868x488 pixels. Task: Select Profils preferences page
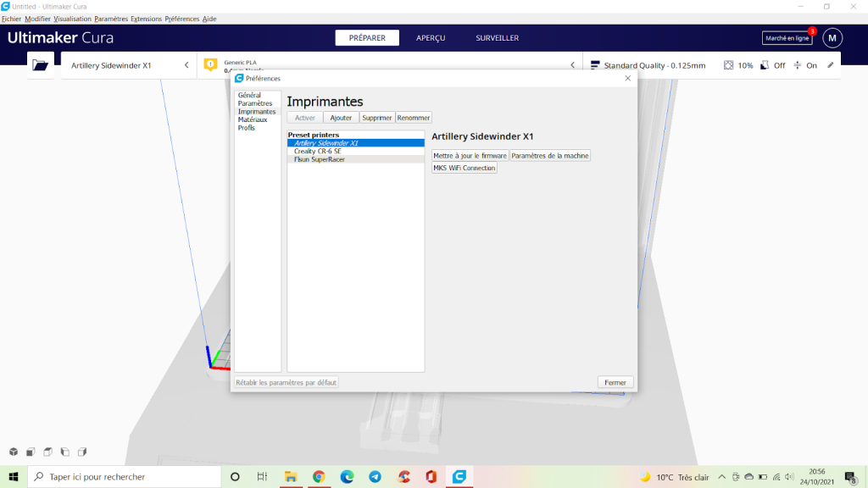click(x=247, y=128)
